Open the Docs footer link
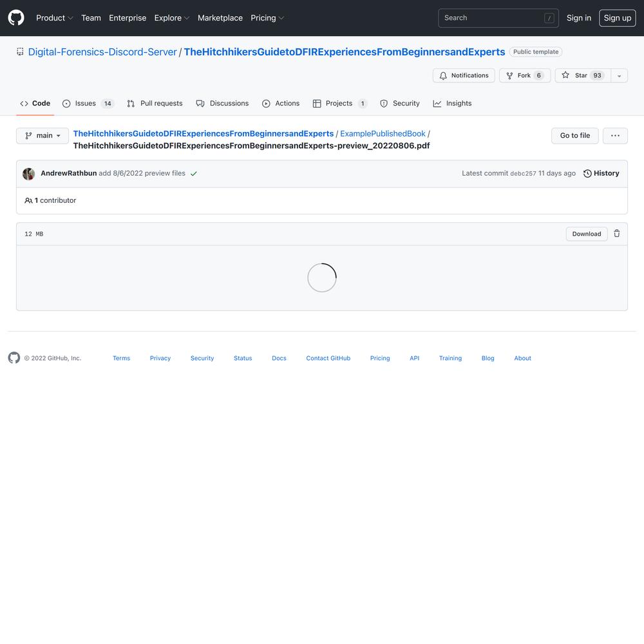644x644 pixels. coord(279,358)
